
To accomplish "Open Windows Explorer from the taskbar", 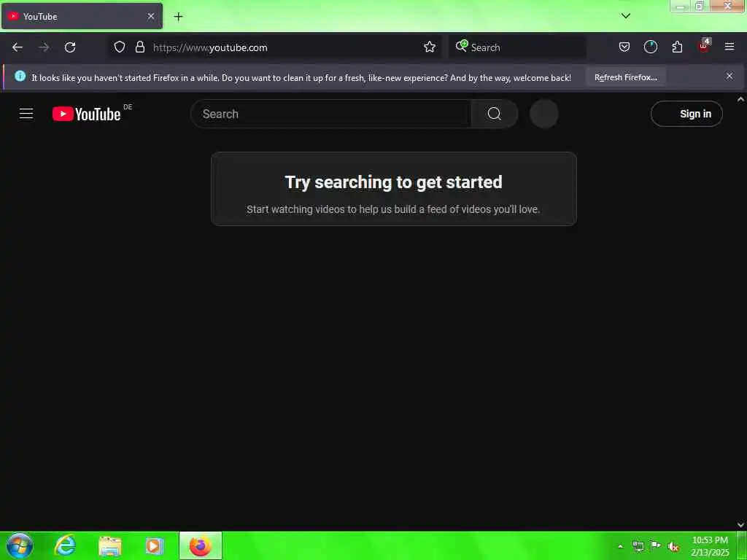I will click(109, 546).
